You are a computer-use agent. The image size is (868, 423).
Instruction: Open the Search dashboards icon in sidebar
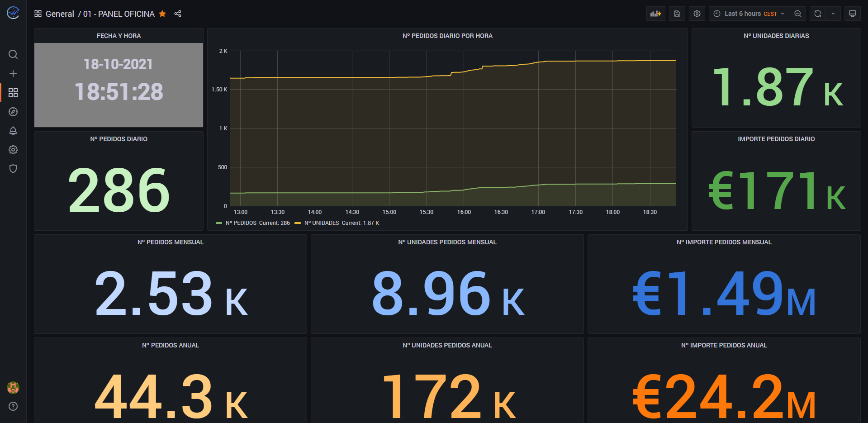13,54
